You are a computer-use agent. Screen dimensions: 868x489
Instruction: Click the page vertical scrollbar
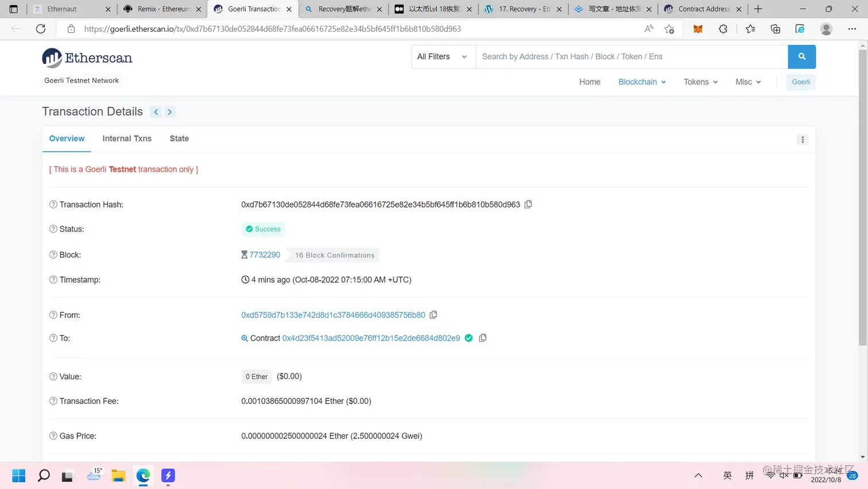click(x=863, y=198)
